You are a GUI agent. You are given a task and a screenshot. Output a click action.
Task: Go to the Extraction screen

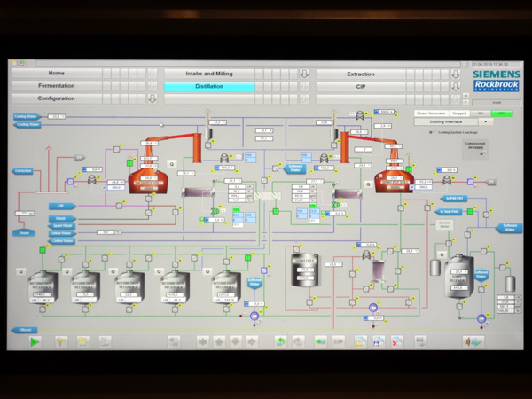[360, 74]
